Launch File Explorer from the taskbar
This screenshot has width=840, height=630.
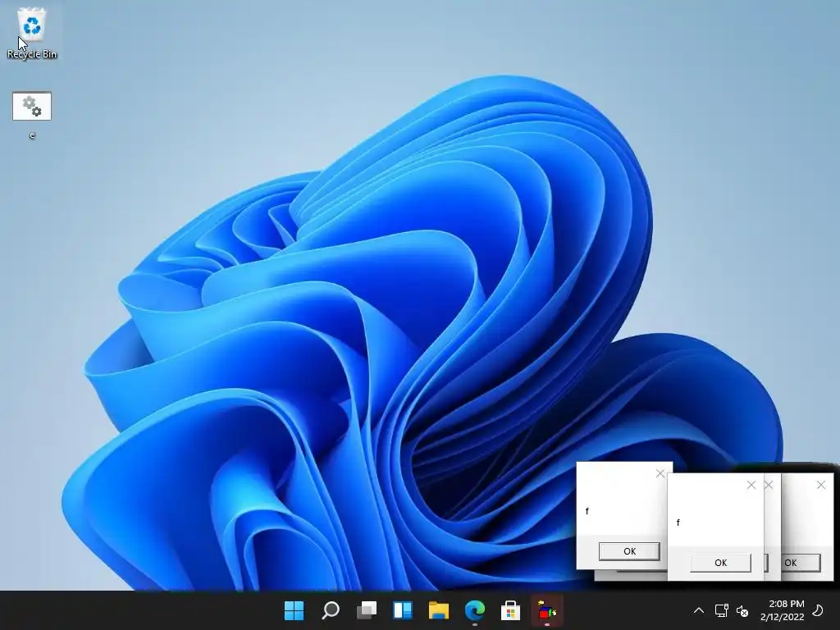click(x=438, y=610)
